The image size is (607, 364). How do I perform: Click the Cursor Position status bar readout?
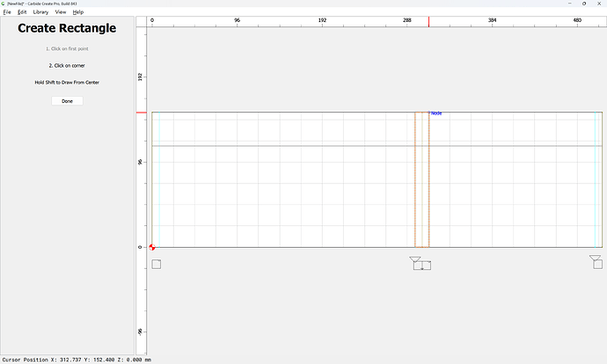point(77,360)
